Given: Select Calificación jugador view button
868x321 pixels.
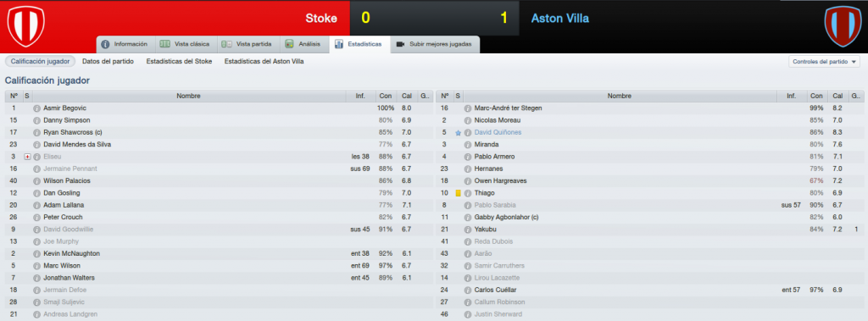Looking at the screenshot, I should click(40, 62).
